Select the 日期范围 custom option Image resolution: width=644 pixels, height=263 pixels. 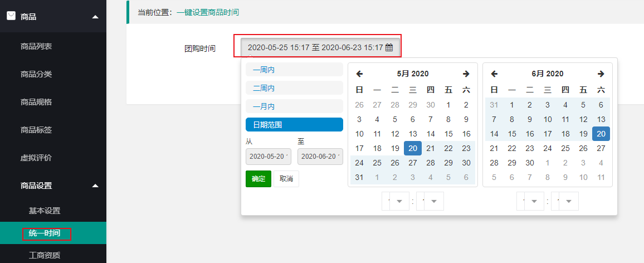click(294, 124)
